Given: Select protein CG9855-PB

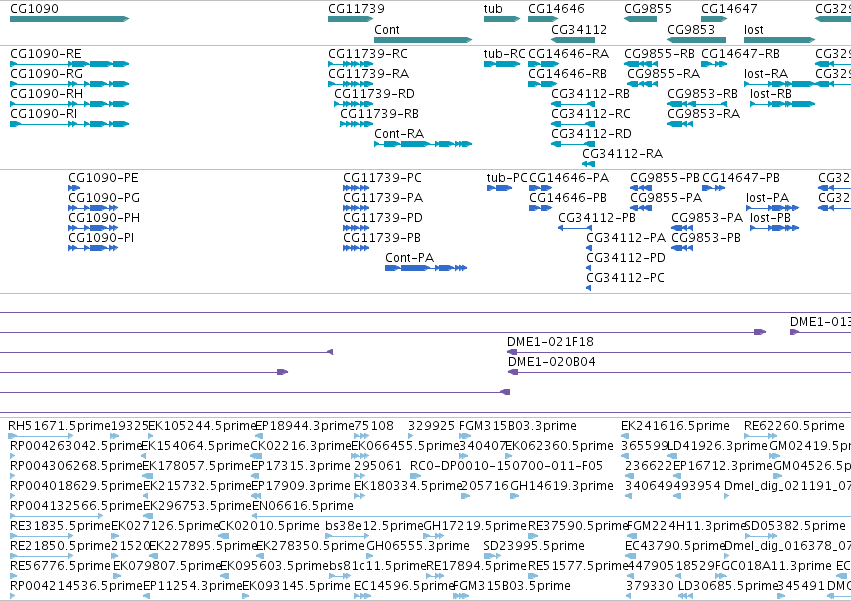Looking at the screenshot, I should 641,188.
